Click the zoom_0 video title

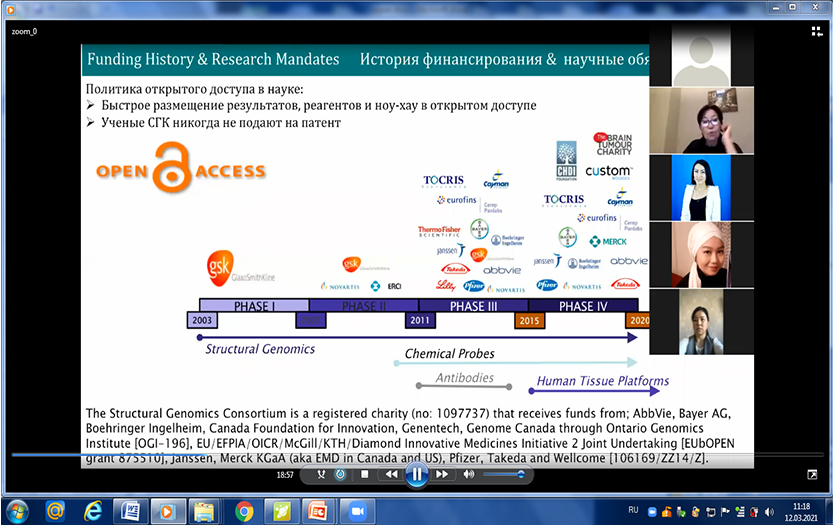click(24, 32)
